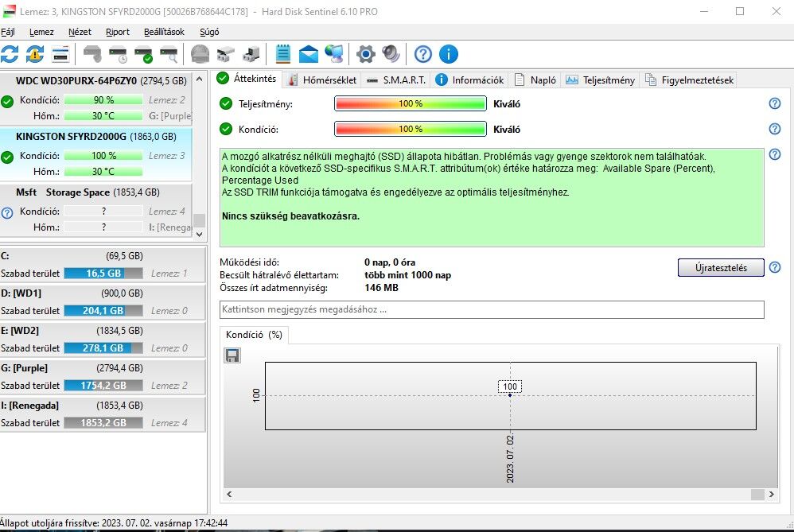
Task: Click the Újratesztelés button
Action: click(721, 268)
